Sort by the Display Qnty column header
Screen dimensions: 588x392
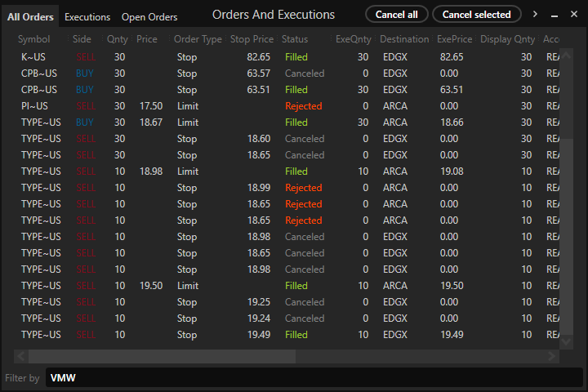(507, 39)
